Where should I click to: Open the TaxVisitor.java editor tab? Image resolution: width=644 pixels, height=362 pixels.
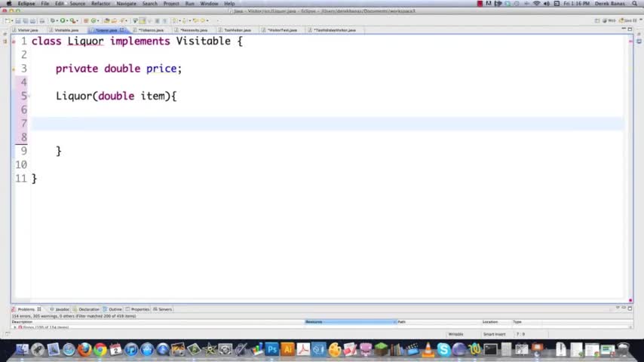pos(238,30)
